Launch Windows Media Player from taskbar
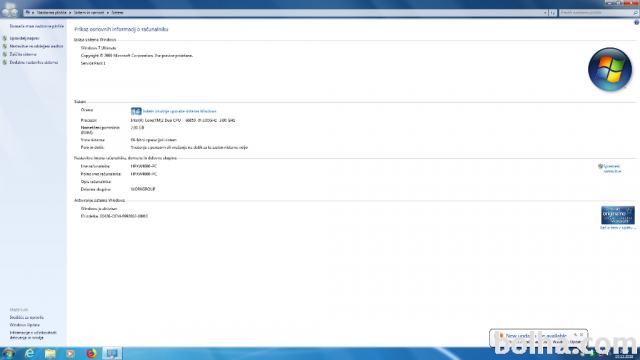 coord(70,353)
